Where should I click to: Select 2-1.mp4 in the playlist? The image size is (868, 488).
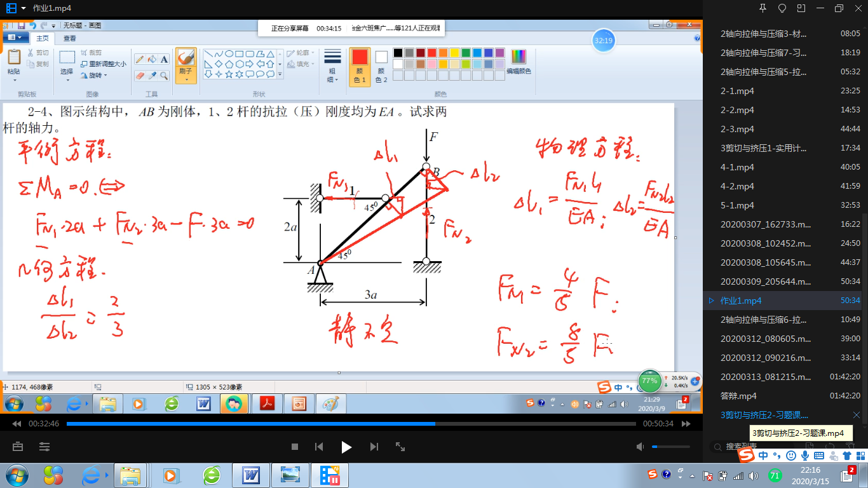[x=737, y=91]
